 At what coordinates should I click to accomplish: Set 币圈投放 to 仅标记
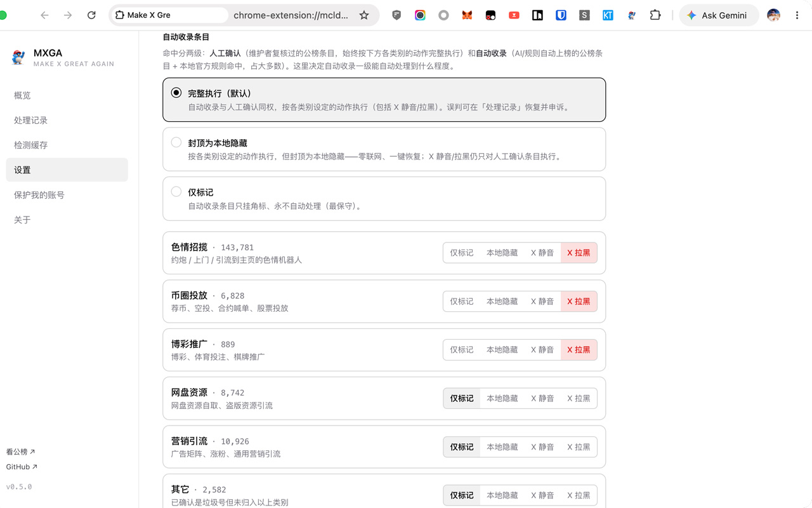(x=461, y=301)
